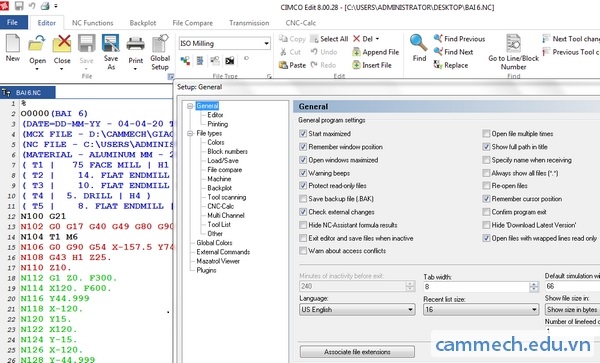The width and height of the screenshot is (600, 363).
Task: Click the Close file icon
Action: pyautogui.click(x=62, y=43)
